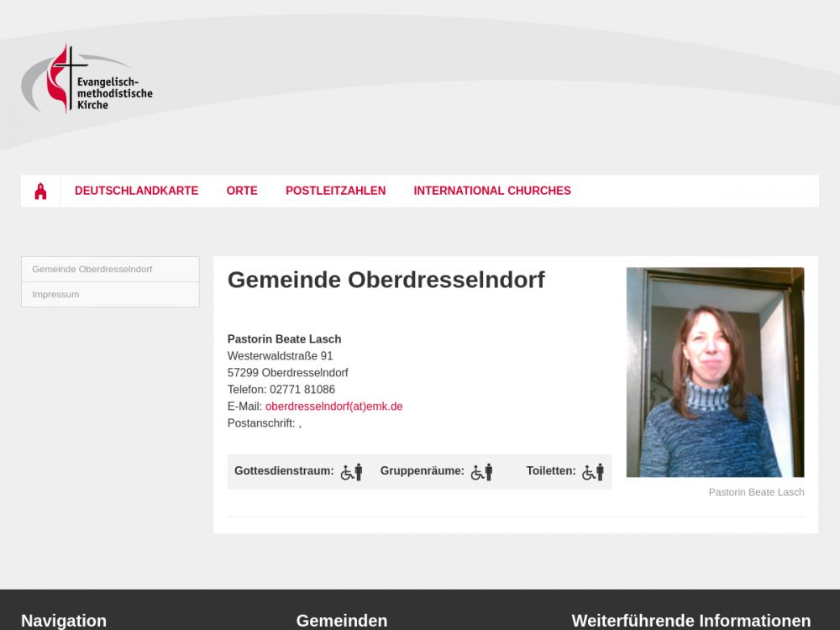This screenshot has width=840, height=630.
Task: Click the photo of Pastorin Beate Lasch
Action: point(715,372)
